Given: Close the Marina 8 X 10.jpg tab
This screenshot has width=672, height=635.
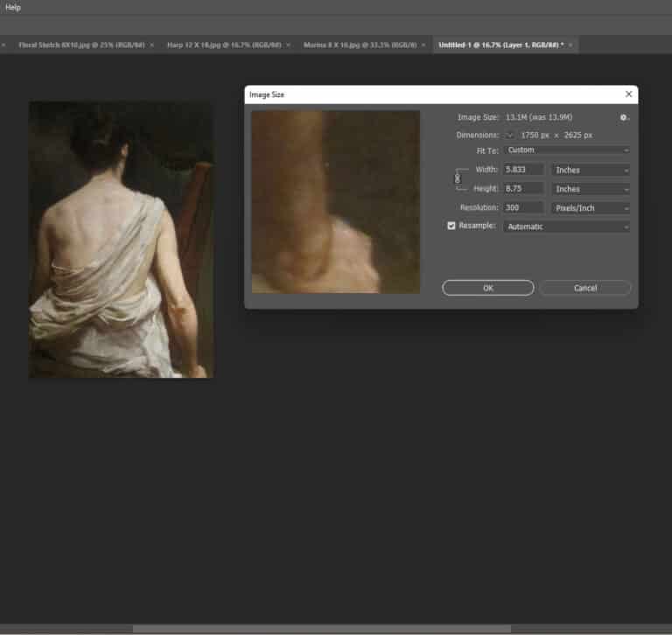Looking at the screenshot, I should pyautogui.click(x=423, y=45).
